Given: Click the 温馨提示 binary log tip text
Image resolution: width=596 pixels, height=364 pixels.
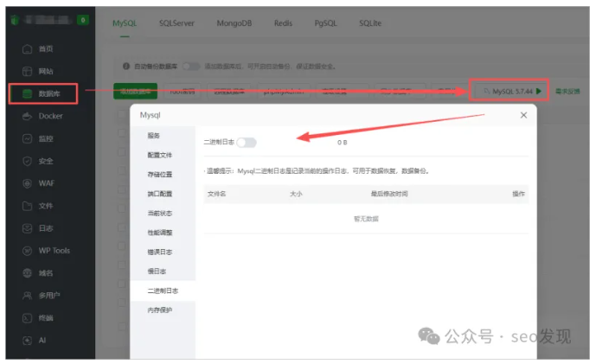Looking at the screenshot, I should [317, 171].
